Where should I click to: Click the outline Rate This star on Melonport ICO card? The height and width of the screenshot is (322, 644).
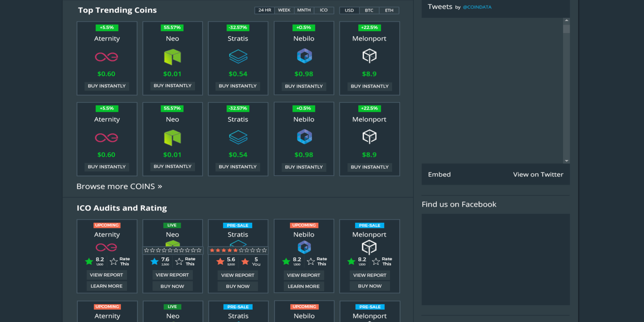tap(376, 261)
